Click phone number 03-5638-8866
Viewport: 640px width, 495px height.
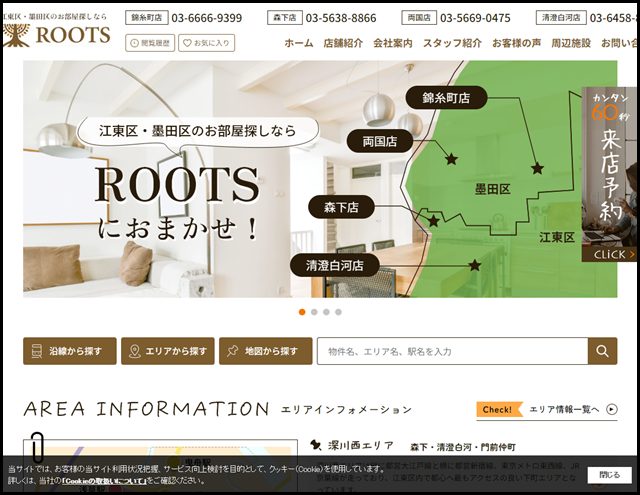341,18
